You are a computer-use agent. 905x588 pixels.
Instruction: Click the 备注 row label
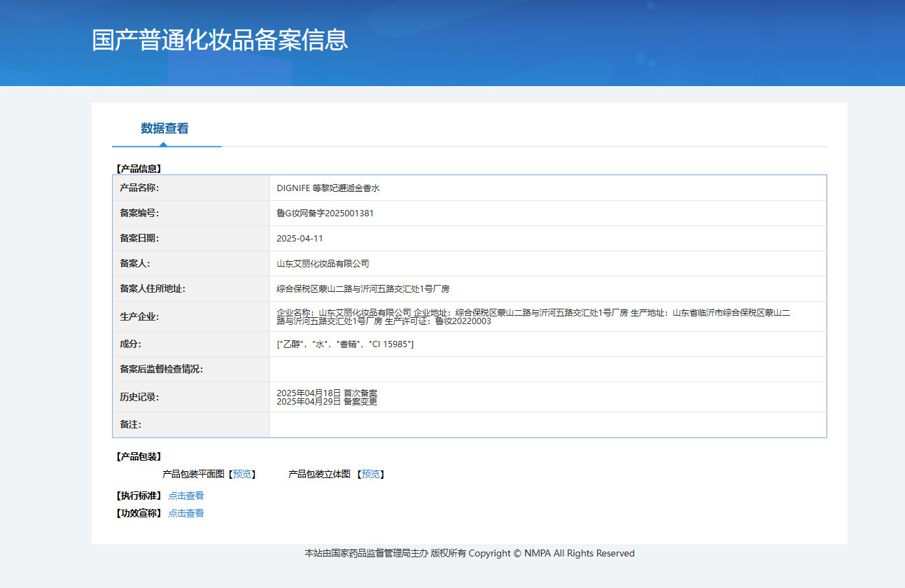[x=131, y=425]
